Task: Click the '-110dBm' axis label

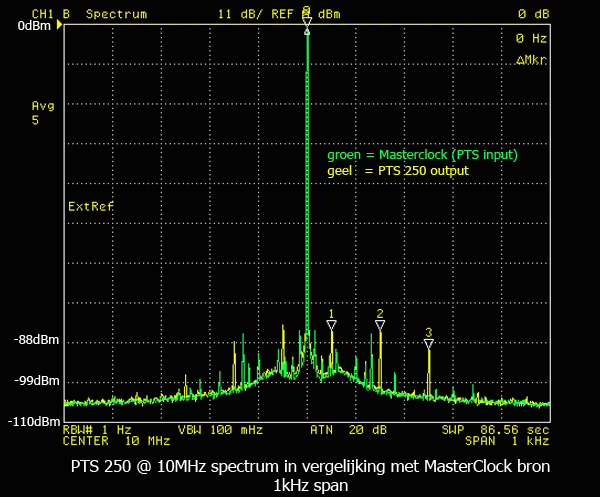Action: tap(34, 422)
